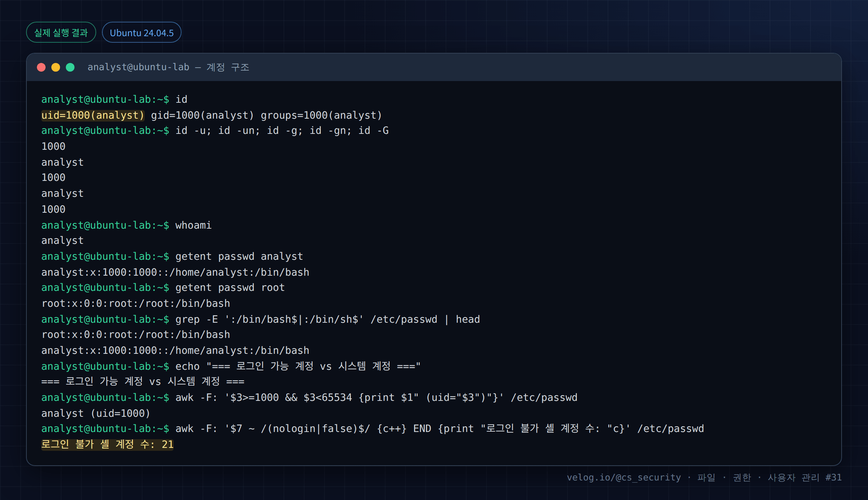Click '#31' in the footer
This screenshot has width=868, height=500.
(x=833, y=478)
